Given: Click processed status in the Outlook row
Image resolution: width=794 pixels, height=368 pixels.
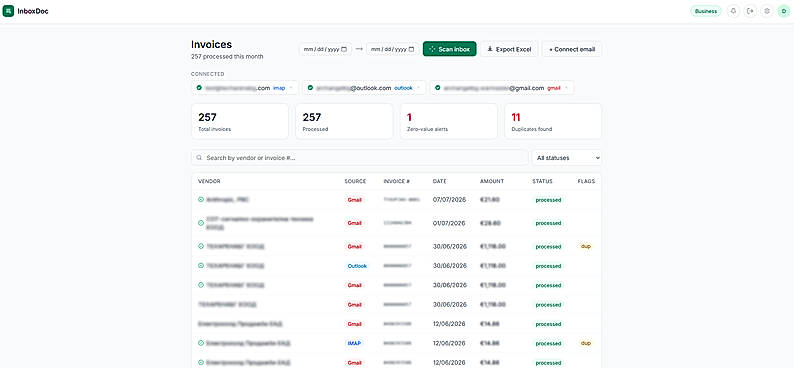Looking at the screenshot, I should point(548,266).
